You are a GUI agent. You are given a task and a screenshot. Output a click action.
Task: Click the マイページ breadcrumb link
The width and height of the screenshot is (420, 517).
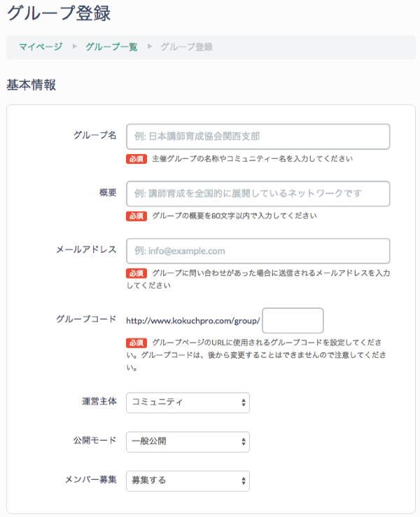coord(41,47)
